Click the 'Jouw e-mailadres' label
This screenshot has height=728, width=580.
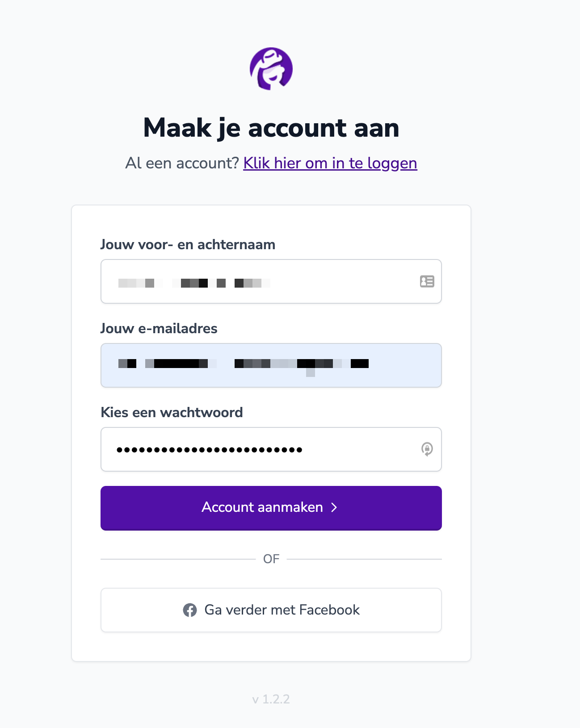(x=159, y=328)
